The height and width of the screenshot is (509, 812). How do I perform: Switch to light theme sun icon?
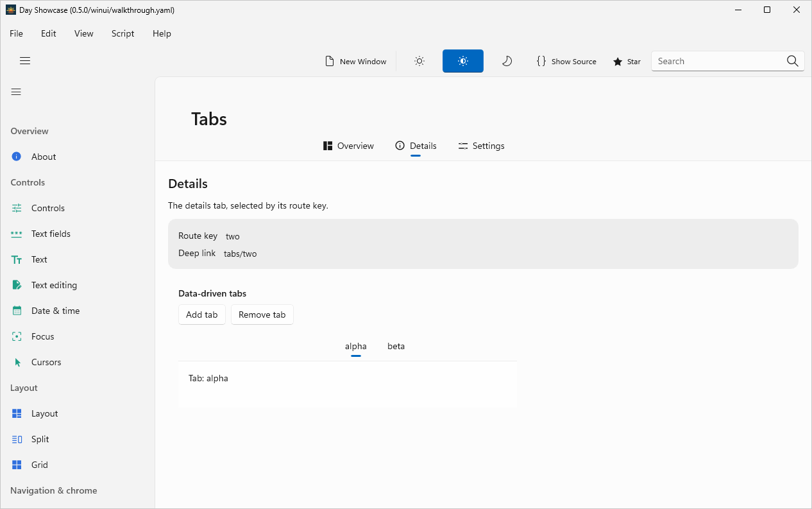point(419,61)
